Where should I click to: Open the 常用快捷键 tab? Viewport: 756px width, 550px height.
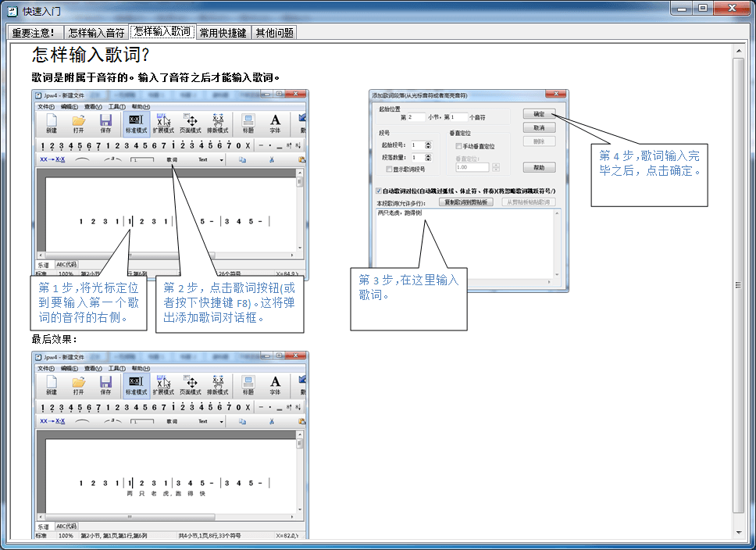[223, 33]
